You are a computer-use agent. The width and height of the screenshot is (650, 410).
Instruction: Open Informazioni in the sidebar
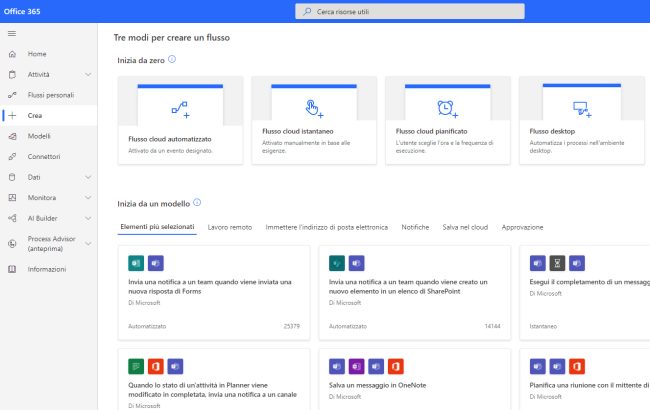click(x=49, y=269)
